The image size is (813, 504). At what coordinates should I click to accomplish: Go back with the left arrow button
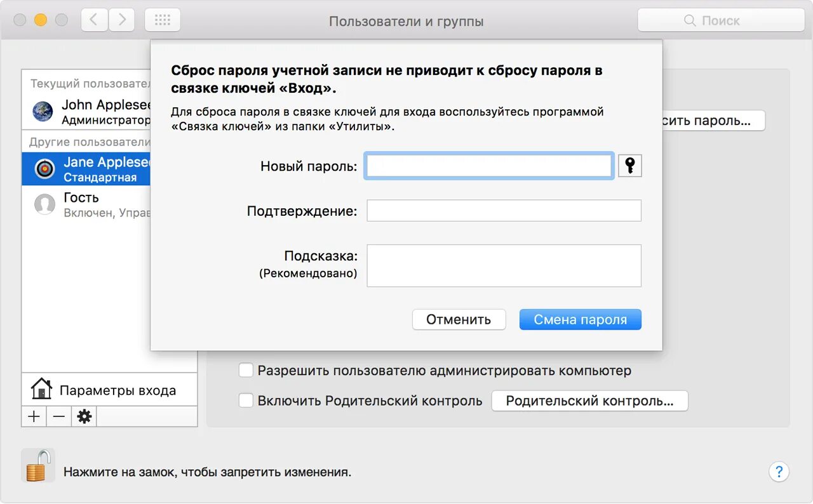tap(94, 20)
